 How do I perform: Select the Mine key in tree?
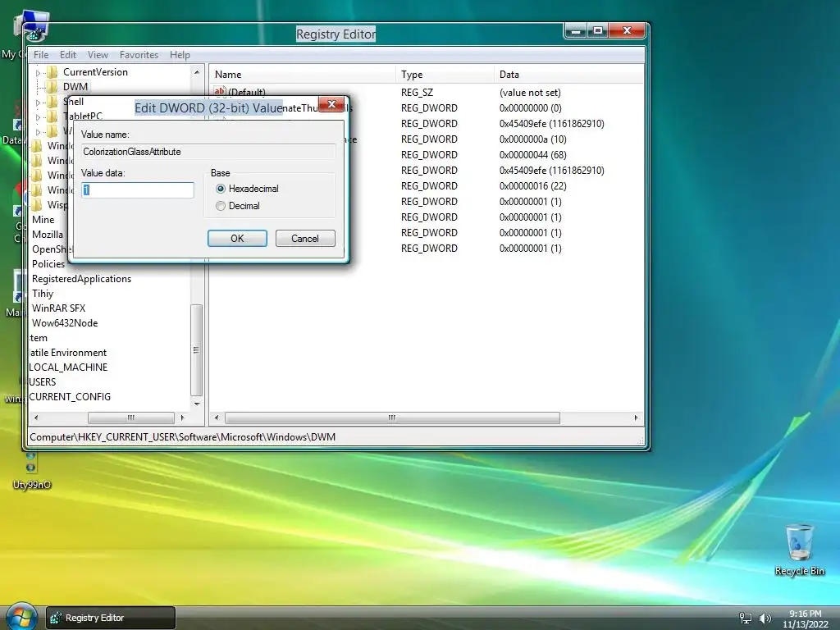click(x=43, y=220)
